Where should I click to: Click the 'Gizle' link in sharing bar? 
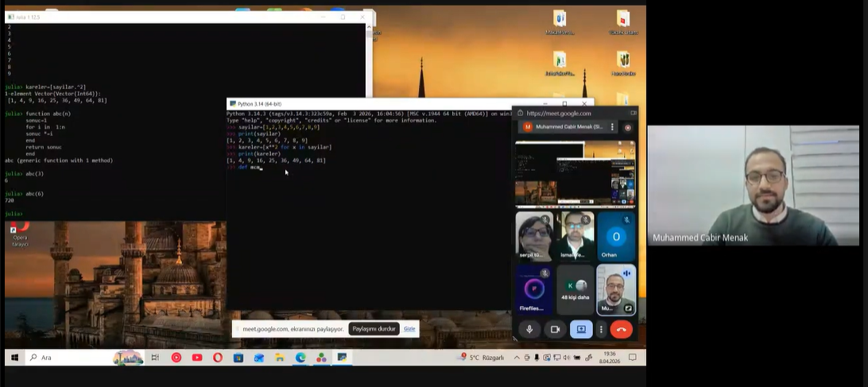409,329
